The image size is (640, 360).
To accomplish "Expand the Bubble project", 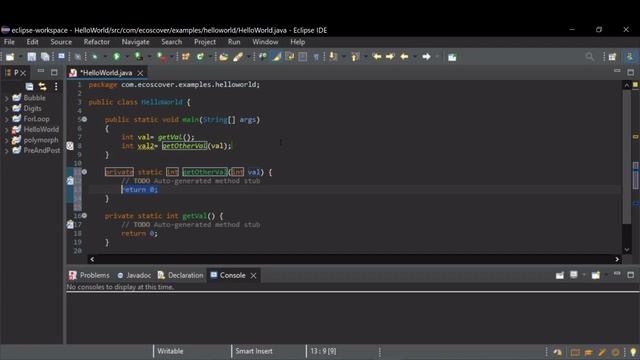I will pyautogui.click(x=6, y=98).
